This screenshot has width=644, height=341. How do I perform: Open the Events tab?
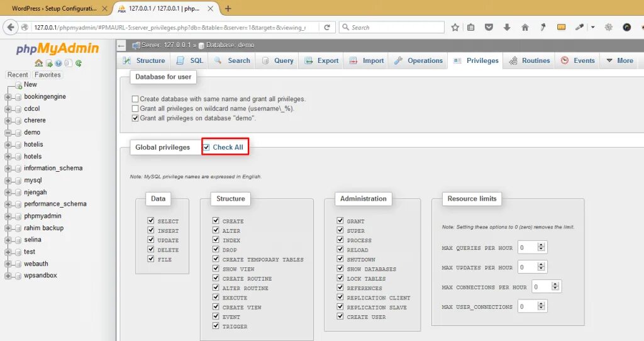[x=578, y=60]
